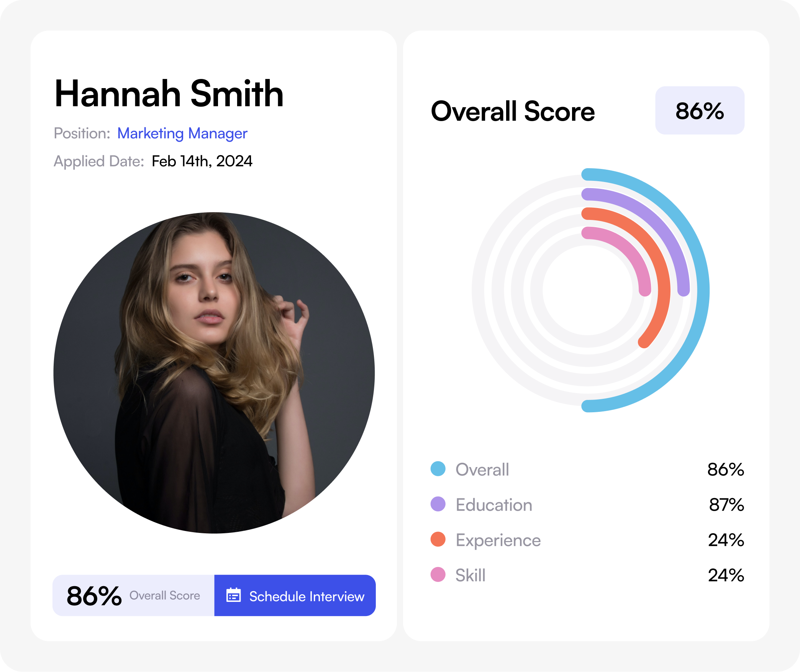The height and width of the screenshot is (672, 800).
Task: Select the pink Skill legend dot
Action: point(438,574)
